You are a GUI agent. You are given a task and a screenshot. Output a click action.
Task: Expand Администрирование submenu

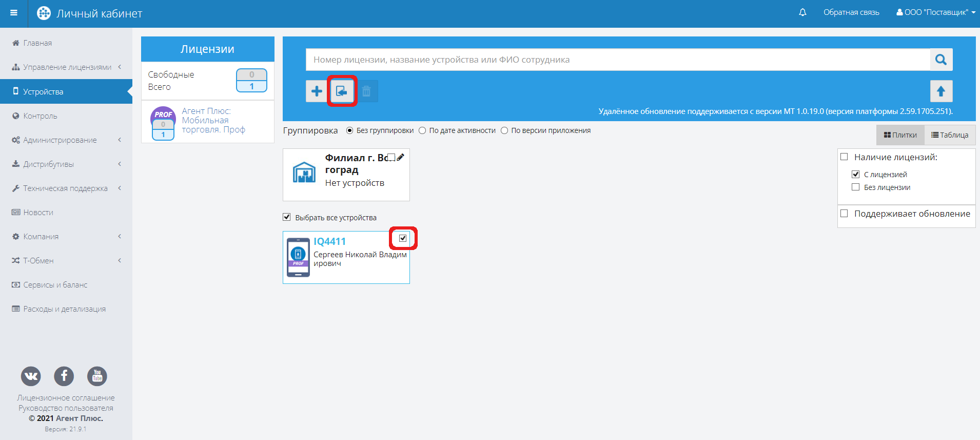point(66,140)
